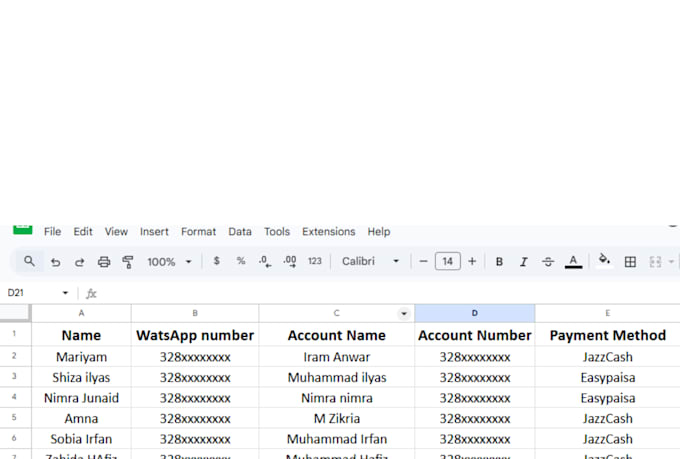Select row 5 header
680x459 pixels.
point(15,418)
